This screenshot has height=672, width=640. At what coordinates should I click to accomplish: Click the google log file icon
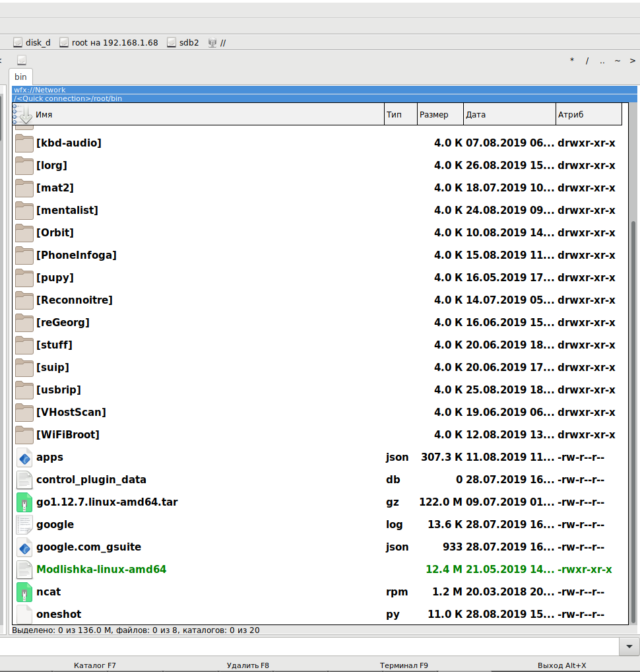click(x=24, y=525)
